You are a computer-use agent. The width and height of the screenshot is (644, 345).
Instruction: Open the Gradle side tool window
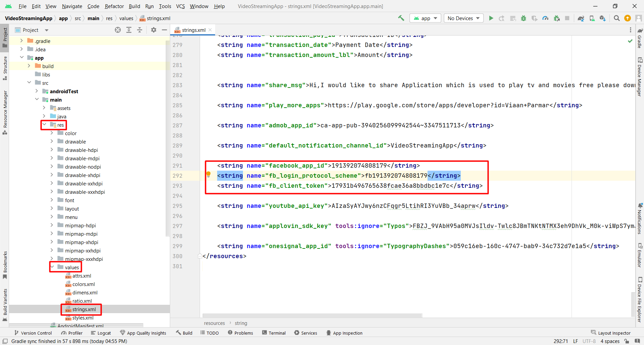(x=640, y=38)
